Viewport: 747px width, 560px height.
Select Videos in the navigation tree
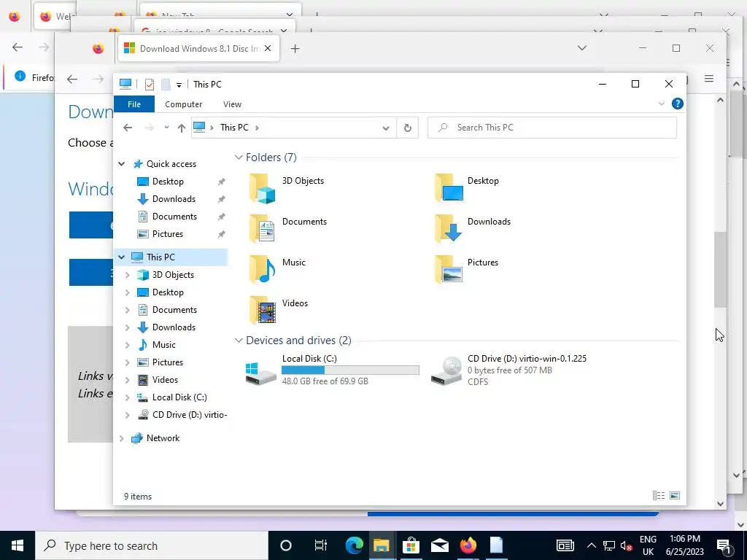pyautogui.click(x=165, y=379)
